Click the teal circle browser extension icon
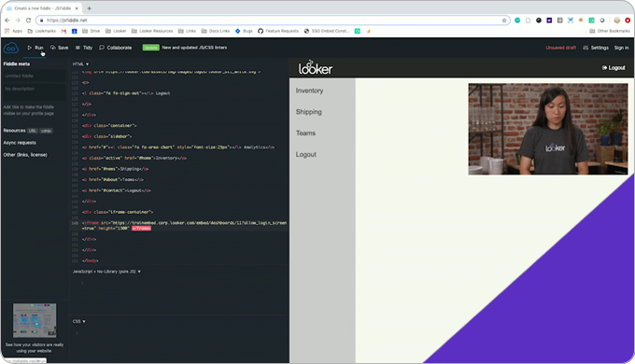This screenshot has height=364, width=635. pos(517,21)
